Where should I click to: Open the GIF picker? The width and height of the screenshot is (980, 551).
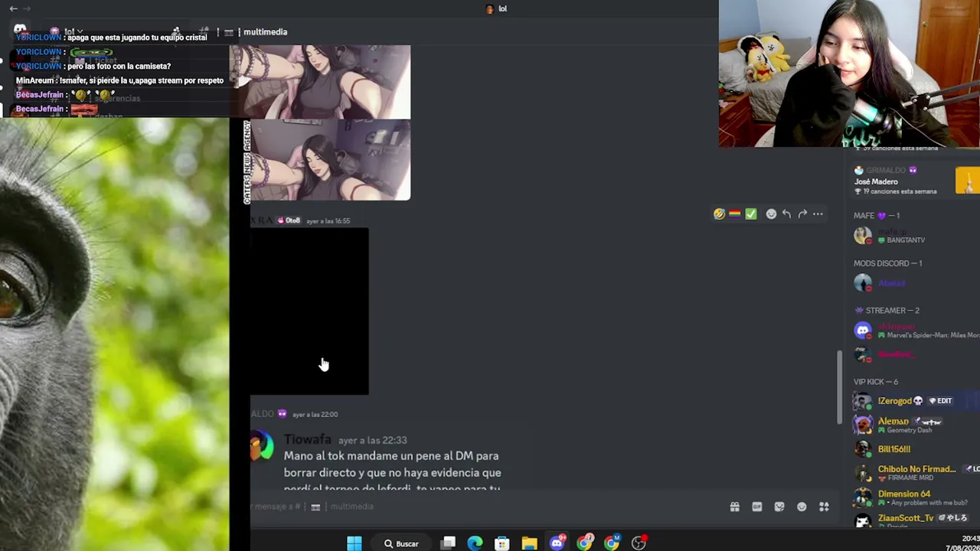click(757, 507)
